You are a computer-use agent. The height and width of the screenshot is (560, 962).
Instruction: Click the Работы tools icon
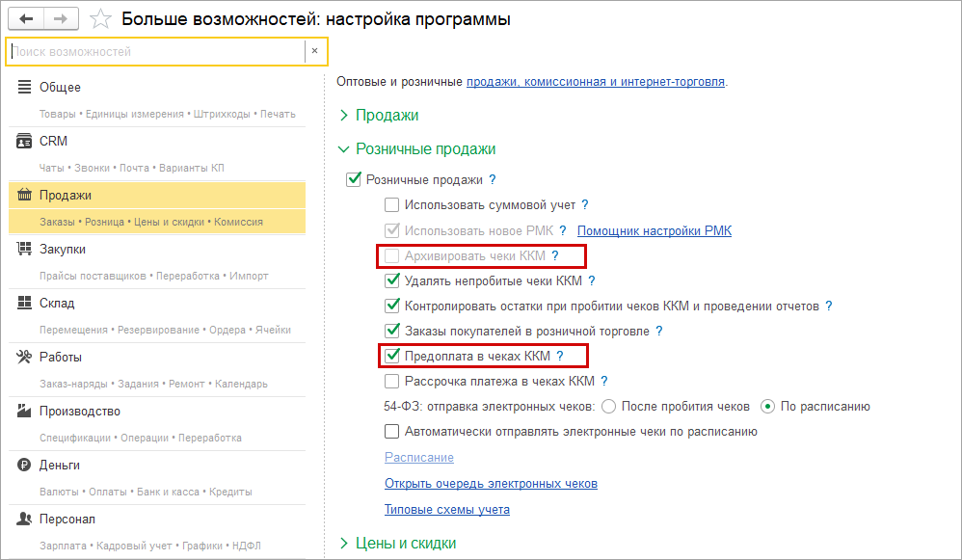click(25, 357)
